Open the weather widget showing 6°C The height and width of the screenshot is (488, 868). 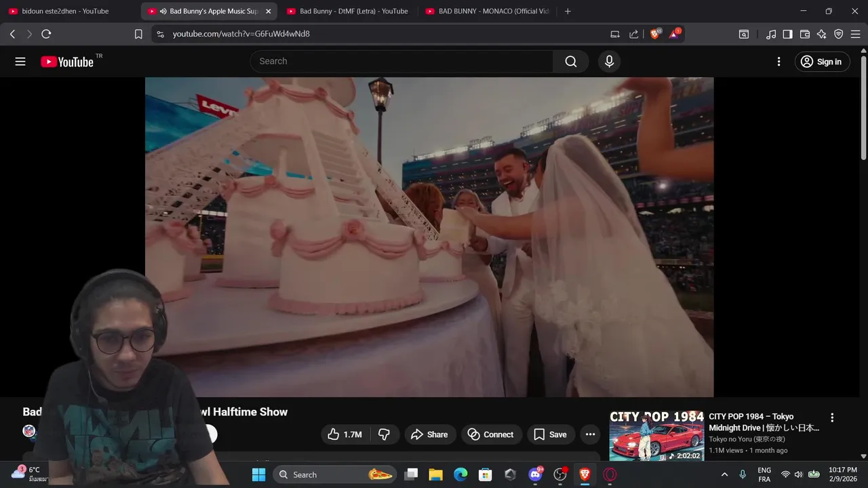[x=28, y=474]
